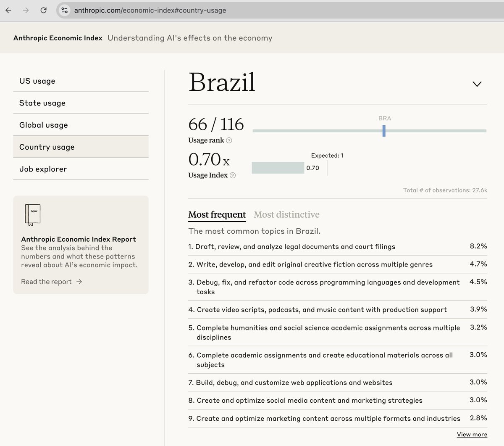Screen dimensions: 504x446
Task: Select Country usage in sidebar
Action: click(81, 147)
